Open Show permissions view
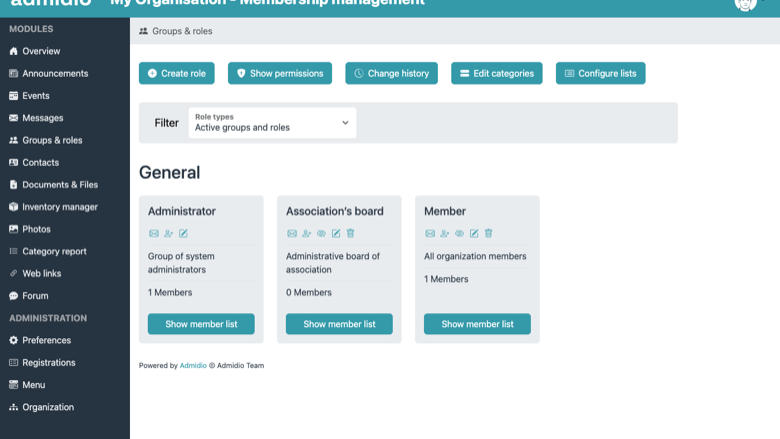 (280, 73)
